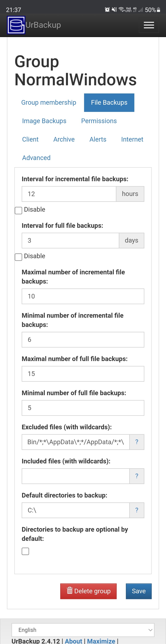This screenshot has height=644, width=166.
Task: Edit the Maximal number of full backups field
Action: point(83,374)
